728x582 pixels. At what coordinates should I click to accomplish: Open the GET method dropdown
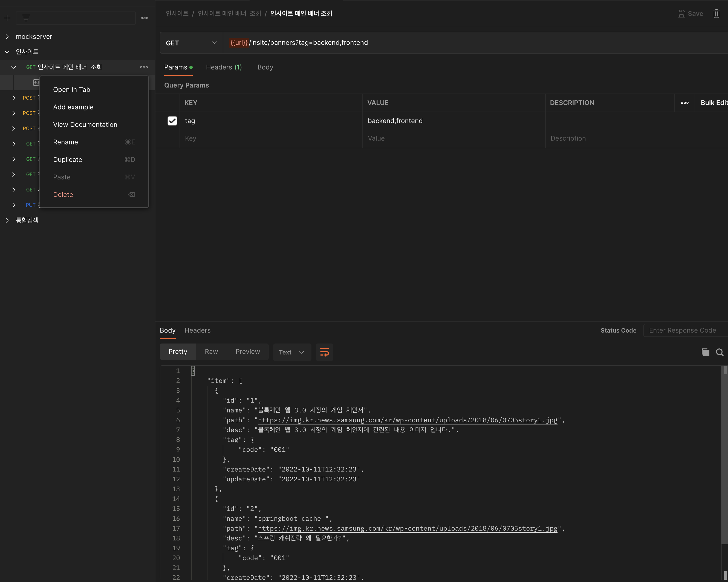pyautogui.click(x=191, y=43)
